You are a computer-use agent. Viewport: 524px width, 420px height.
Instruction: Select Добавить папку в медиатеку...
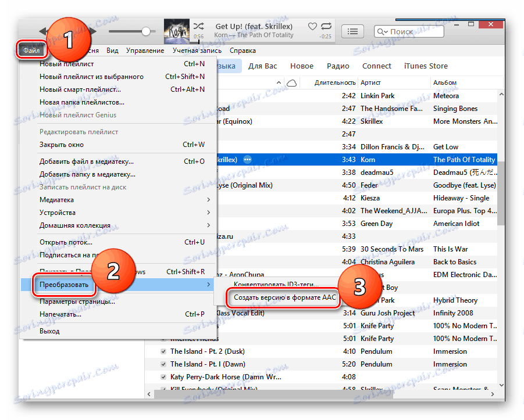coord(117,174)
